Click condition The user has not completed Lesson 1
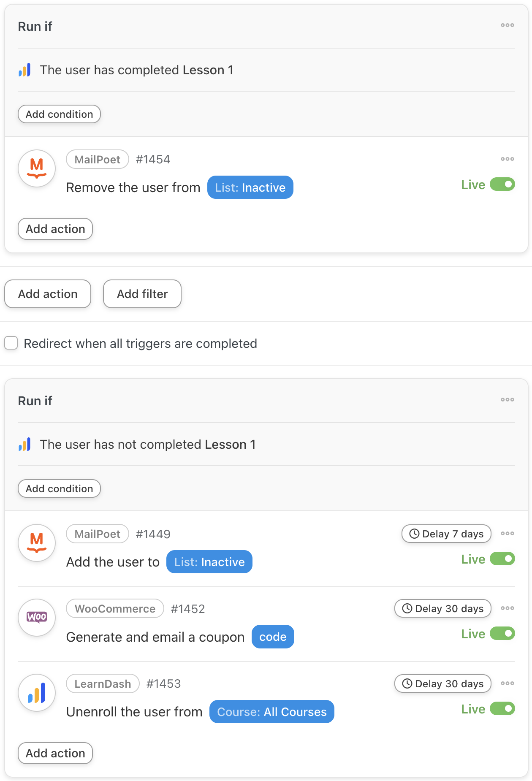532x781 pixels. pyautogui.click(x=148, y=445)
